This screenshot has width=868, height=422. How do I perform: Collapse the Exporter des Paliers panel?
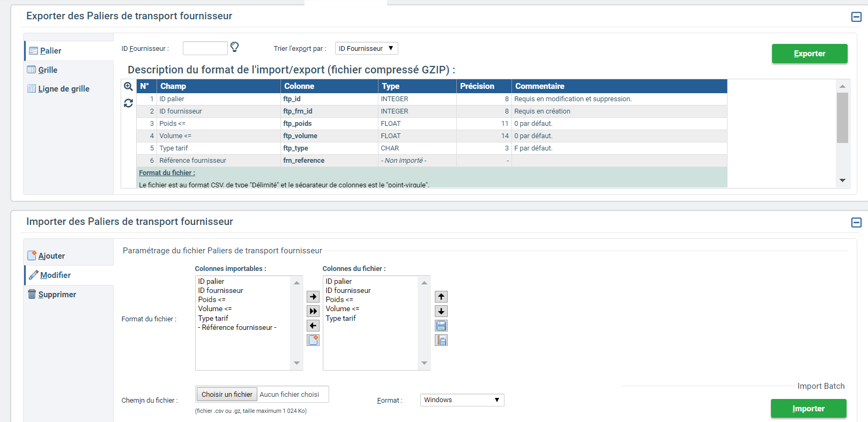(x=856, y=17)
